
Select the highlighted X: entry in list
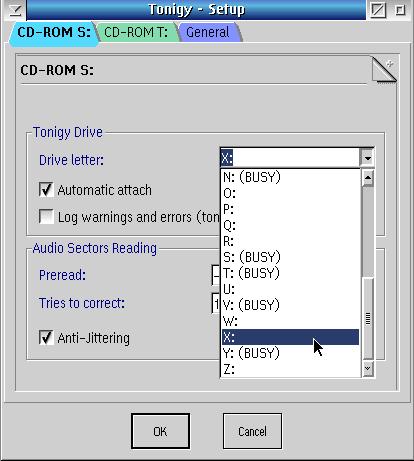pos(290,337)
